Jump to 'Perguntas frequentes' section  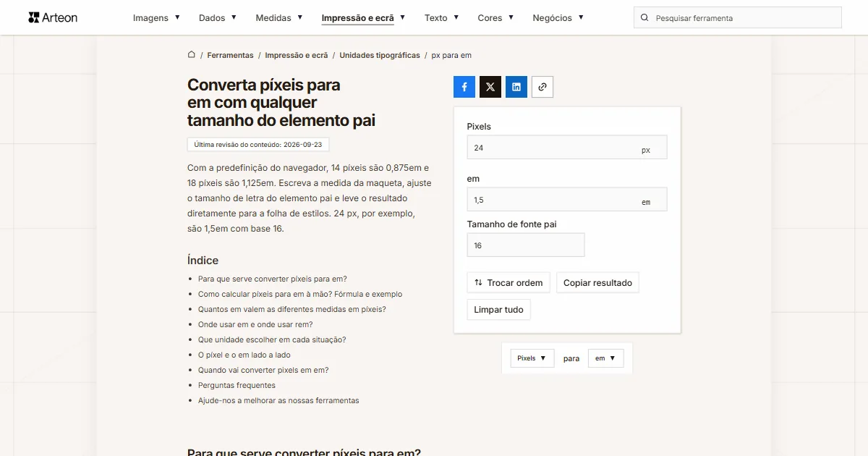coord(237,385)
